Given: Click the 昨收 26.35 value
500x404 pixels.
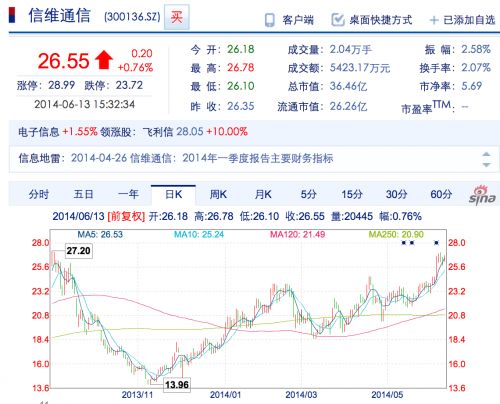Looking at the screenshot, I should (241, 107).
